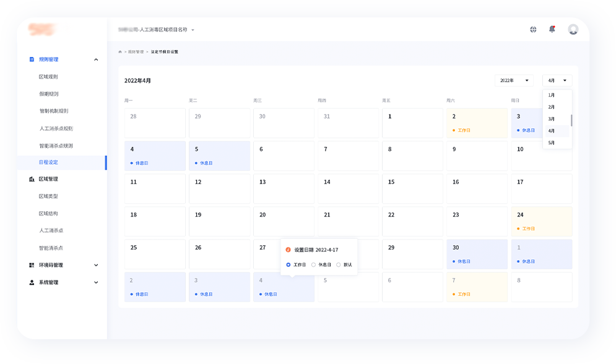Click the 环境码管理 QR code icon
The width and height of the screenshot is (616, 364).
click(x=32, y=265)
